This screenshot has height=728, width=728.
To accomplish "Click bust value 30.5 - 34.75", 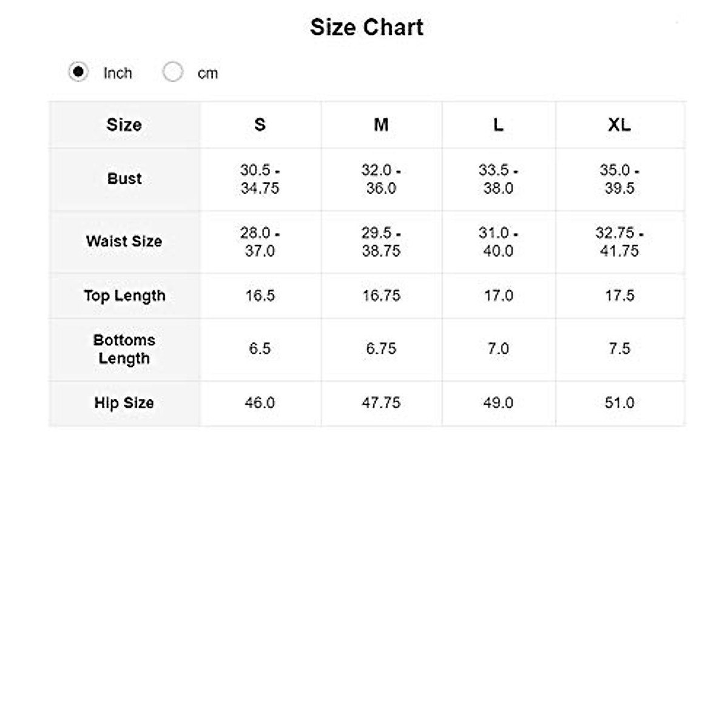I will click(260, 179).
